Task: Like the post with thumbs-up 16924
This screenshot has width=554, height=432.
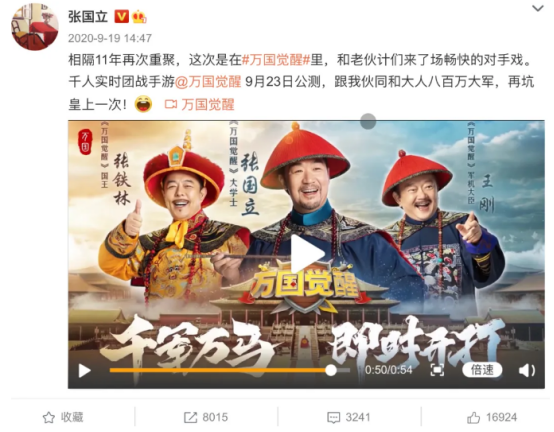Action: click(492, 418)
